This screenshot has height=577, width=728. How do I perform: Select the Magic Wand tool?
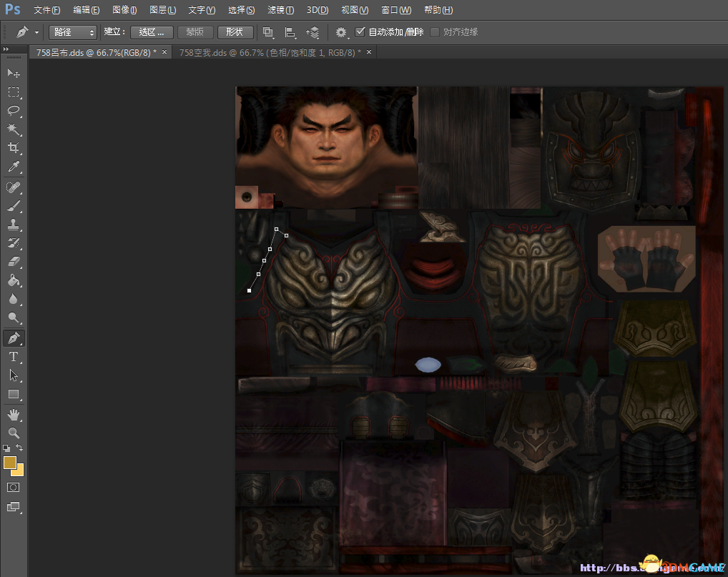pos(13,129)
